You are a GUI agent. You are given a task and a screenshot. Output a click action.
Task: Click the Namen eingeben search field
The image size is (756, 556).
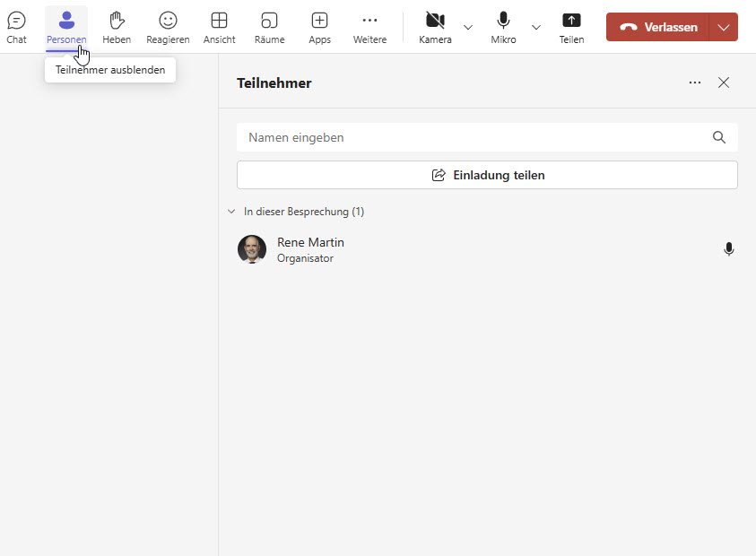[487, 137]
